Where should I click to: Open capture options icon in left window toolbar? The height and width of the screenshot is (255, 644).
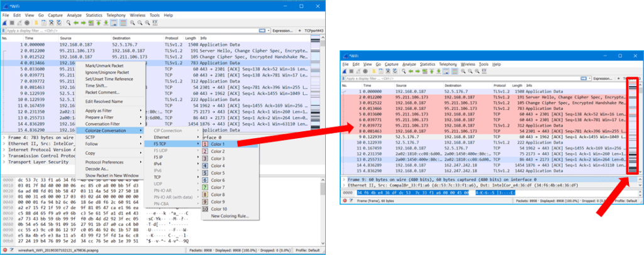point(26,23)
